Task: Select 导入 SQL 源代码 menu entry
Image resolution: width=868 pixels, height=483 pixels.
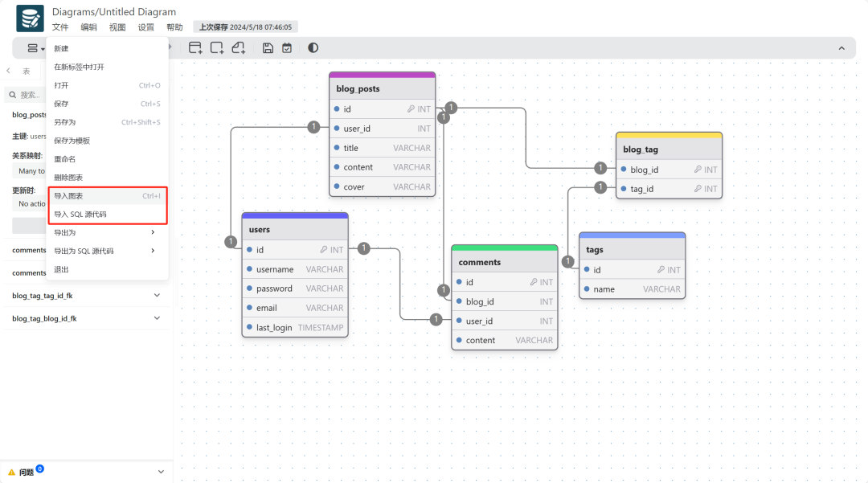Action: coord(80,215)
